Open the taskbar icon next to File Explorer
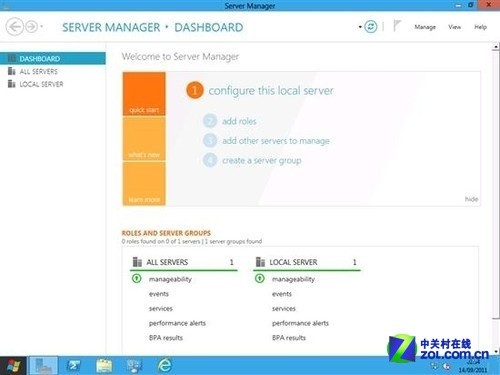The width and height of the screenshot is (500, 375). click(134, 366)
